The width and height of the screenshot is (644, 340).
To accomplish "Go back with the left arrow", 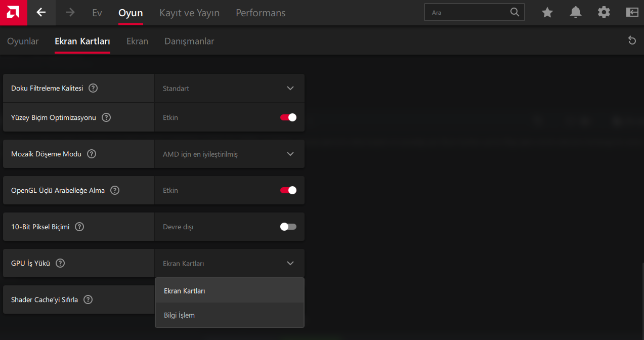I will tap(41, 13).
